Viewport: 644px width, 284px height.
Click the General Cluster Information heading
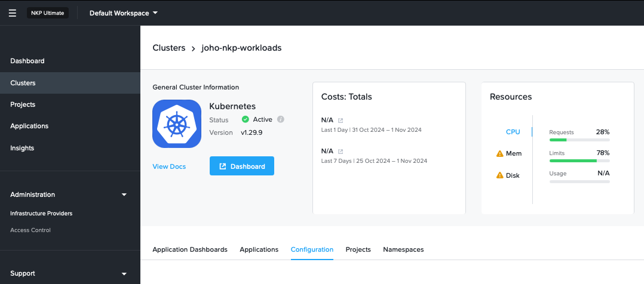[x=195, y=88]
